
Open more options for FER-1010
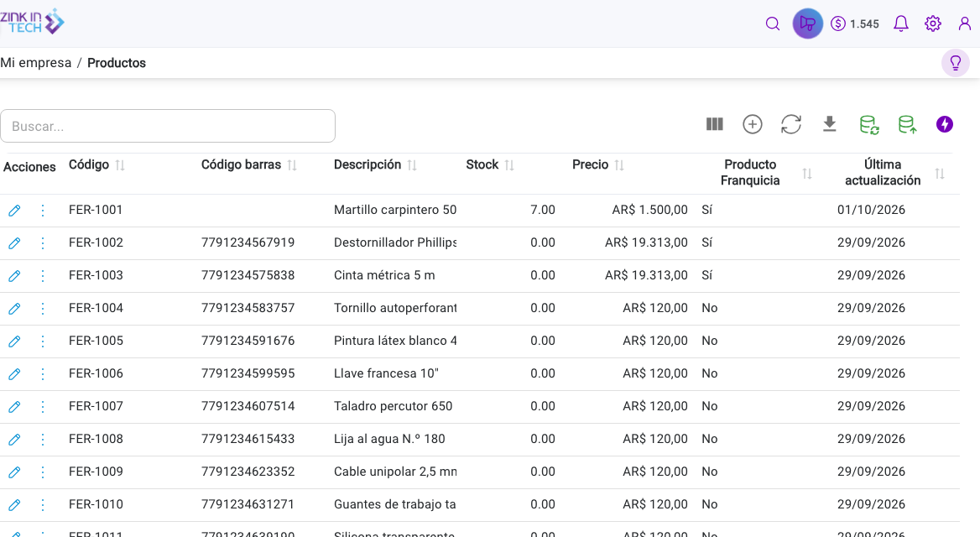pyautogui.click(x=43, y=505)
